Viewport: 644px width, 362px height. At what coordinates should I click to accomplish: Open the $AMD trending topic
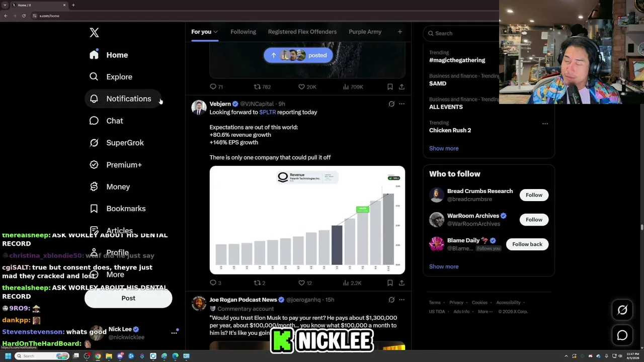click(x=438, y=83)
